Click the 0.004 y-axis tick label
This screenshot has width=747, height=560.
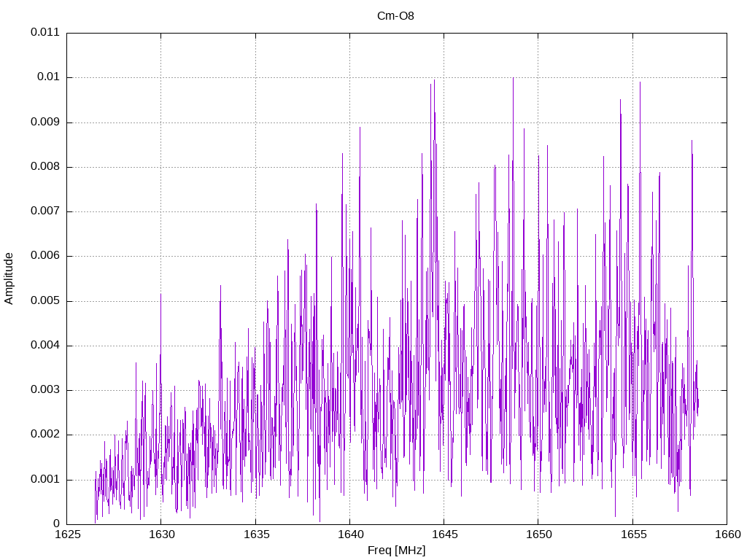point(45,345)
